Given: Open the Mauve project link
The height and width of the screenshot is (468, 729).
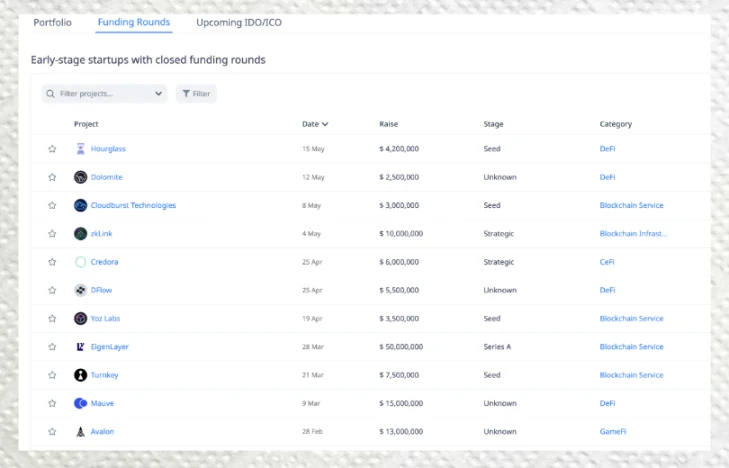Looking at the screenshot, I should [x=102, y=403].
